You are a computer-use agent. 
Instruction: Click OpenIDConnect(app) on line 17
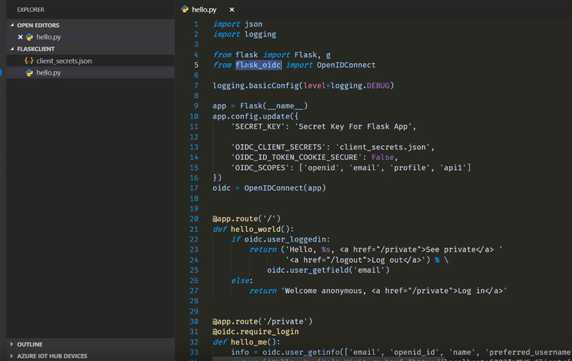[x=285, y=188]
